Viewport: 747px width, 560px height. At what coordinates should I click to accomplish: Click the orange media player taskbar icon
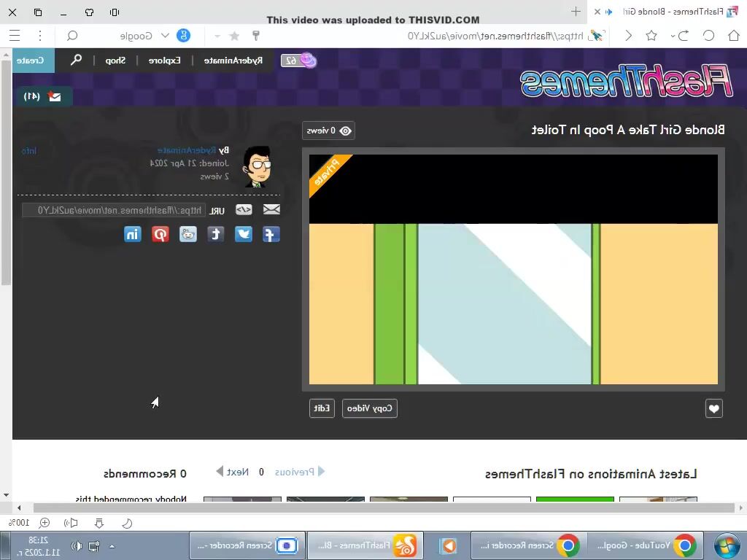pos(448,545)
